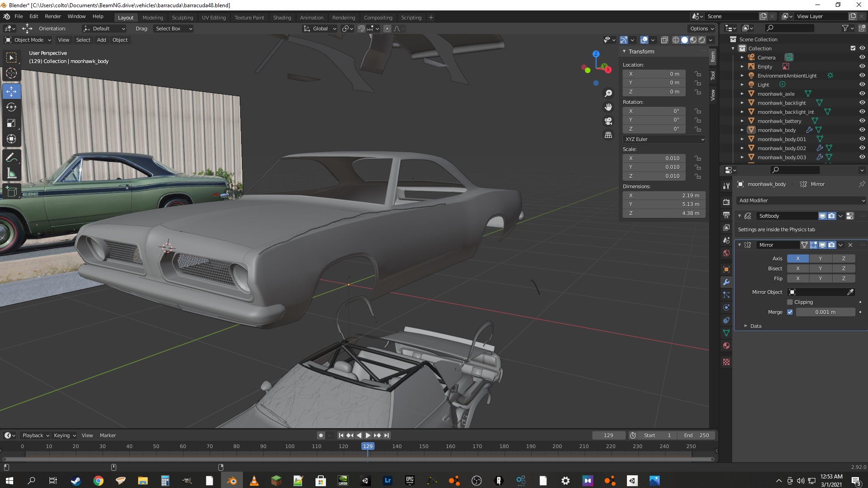Open the XYZ Euler rotation mode dropdown
868x488 pixels.
point(664,139)
